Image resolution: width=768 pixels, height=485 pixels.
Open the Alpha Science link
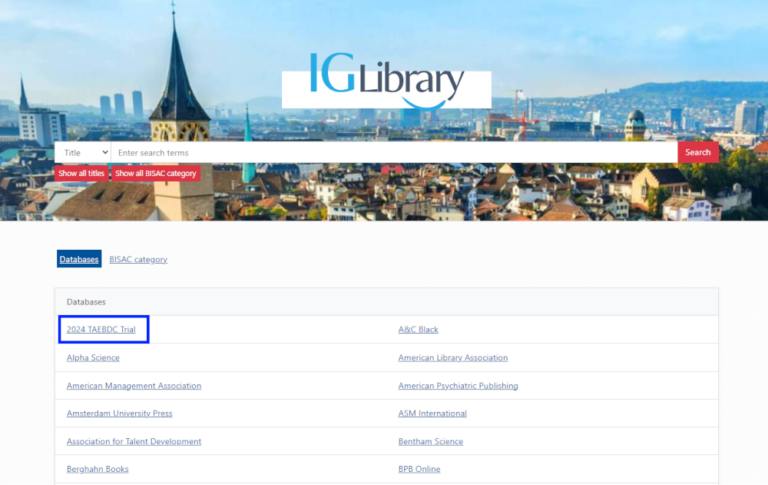(x=93, y=358)
